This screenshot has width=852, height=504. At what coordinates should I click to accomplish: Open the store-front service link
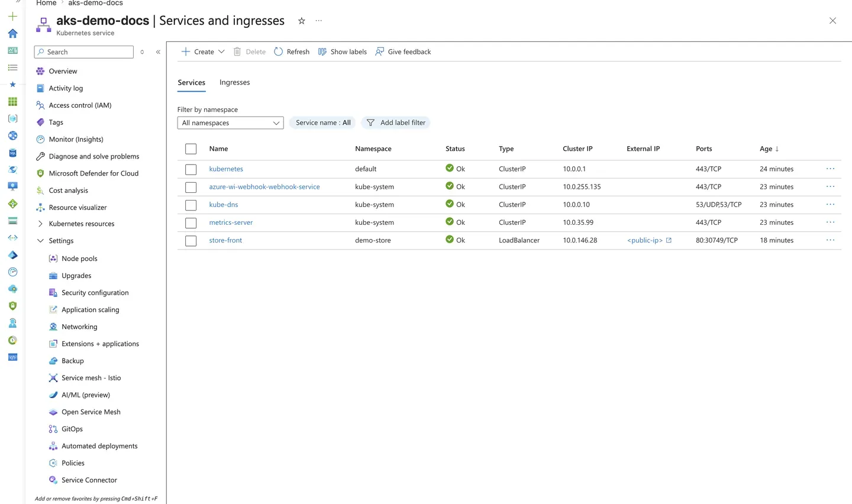225,240
